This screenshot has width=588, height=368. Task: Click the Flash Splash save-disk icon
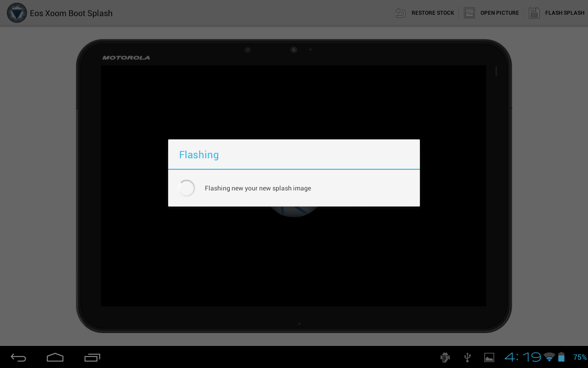(x=534, y=13)
